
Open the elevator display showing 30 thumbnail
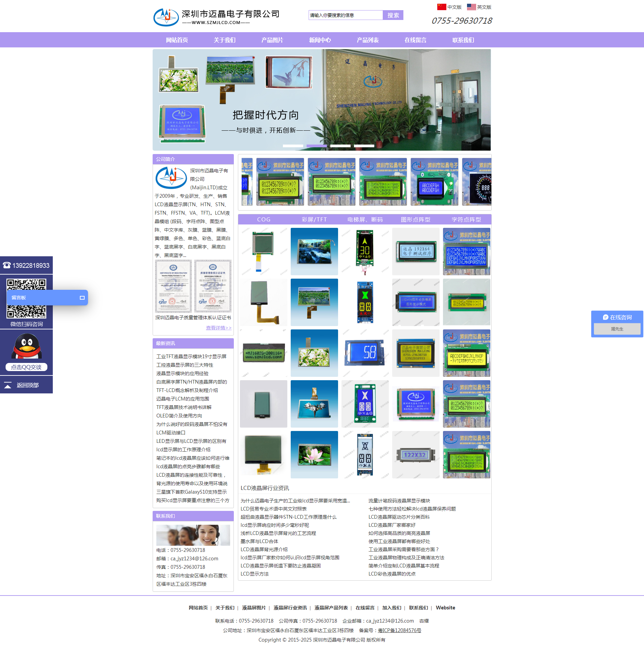pyautogui.click(x=365, y=252)
